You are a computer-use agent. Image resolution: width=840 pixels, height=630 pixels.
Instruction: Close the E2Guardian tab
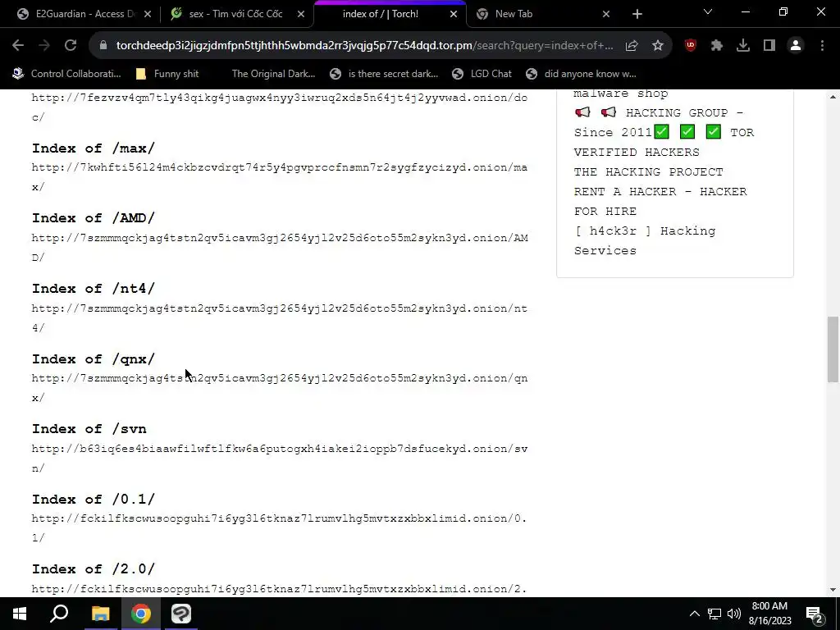click(148, 14)
